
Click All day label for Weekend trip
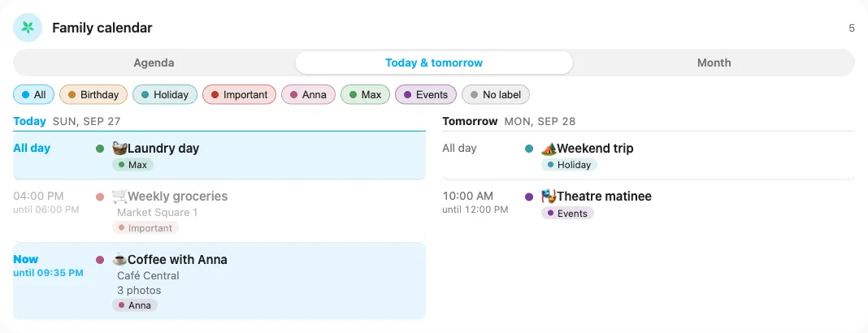459,149
